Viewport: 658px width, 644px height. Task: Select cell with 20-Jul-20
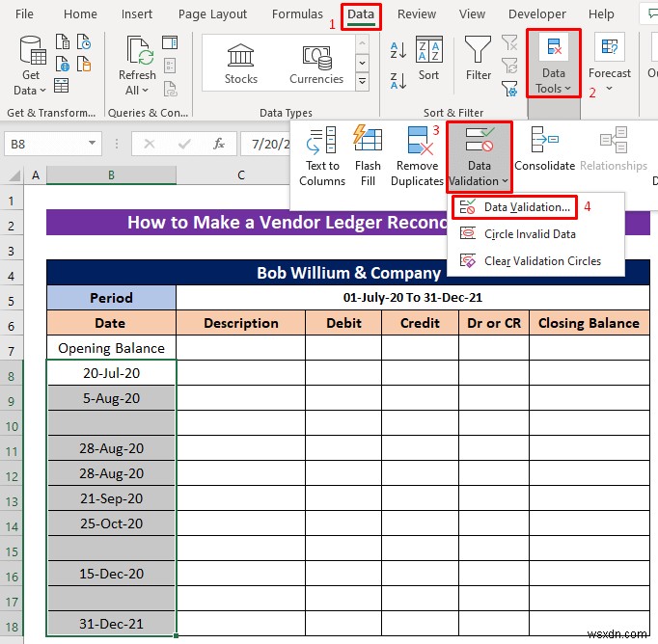(x=111, y=373)
